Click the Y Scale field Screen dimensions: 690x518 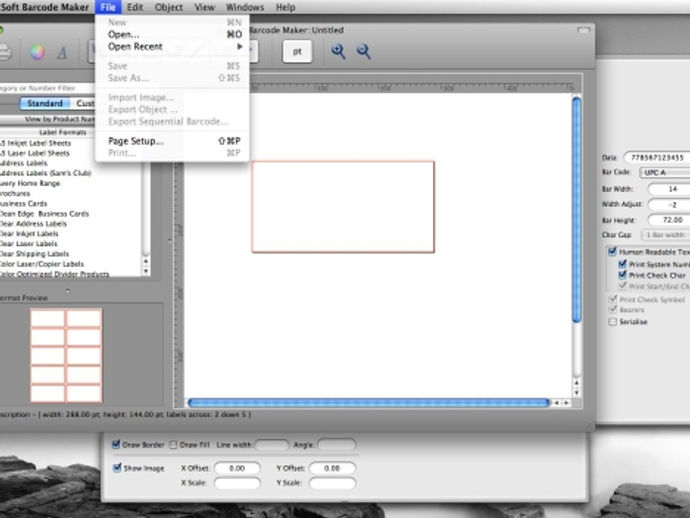pos(332,483)
